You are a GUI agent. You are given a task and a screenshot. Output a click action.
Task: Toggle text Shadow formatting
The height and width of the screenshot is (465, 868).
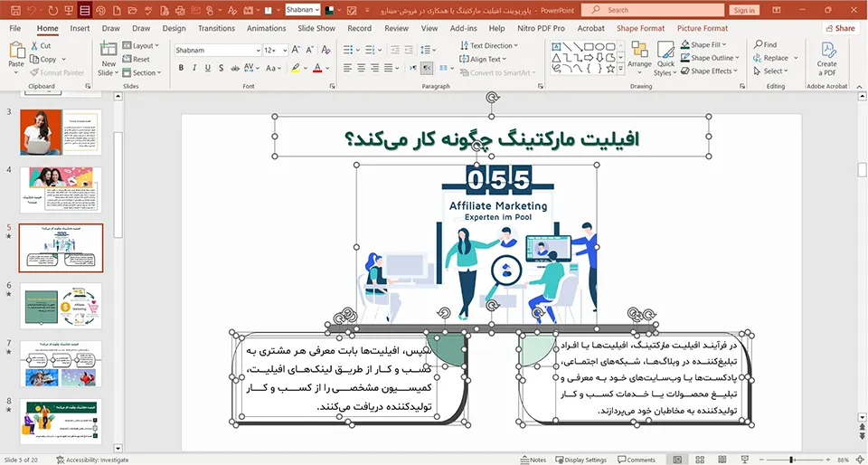tap(222, 68)
